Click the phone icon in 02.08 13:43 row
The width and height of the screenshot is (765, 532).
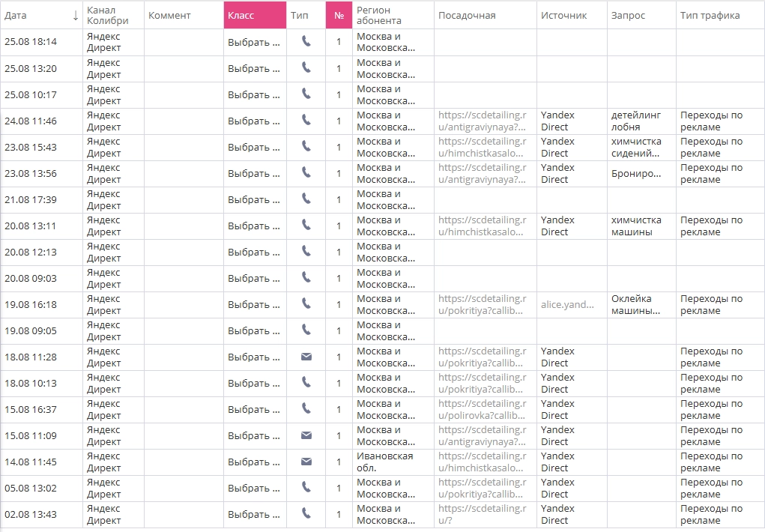point(306,514)
